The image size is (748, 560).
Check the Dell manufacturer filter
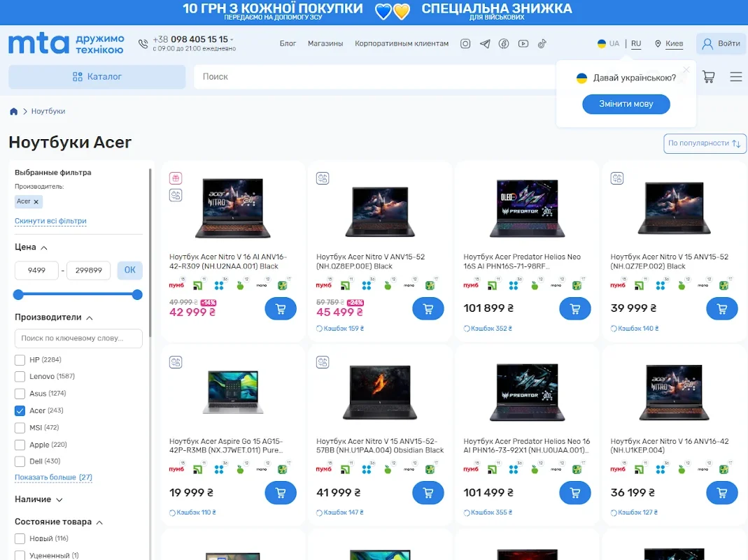tap(20, 461)
